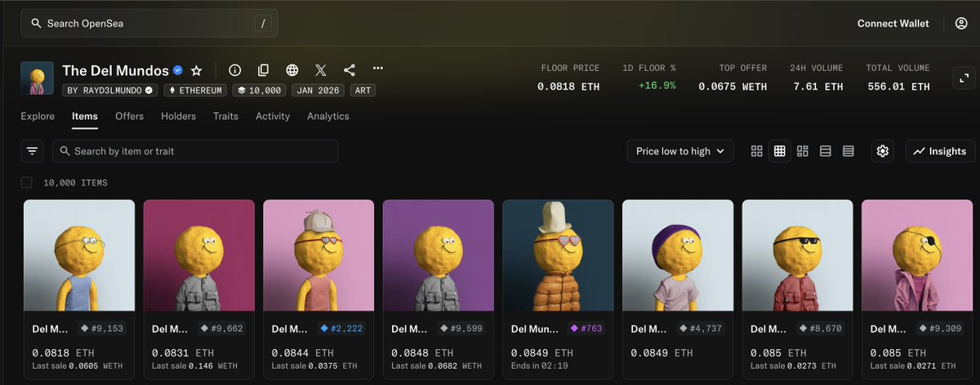This screenshot has height=385, width=980.
Task: Open the Insights button
Action: (x=941, y=151)
